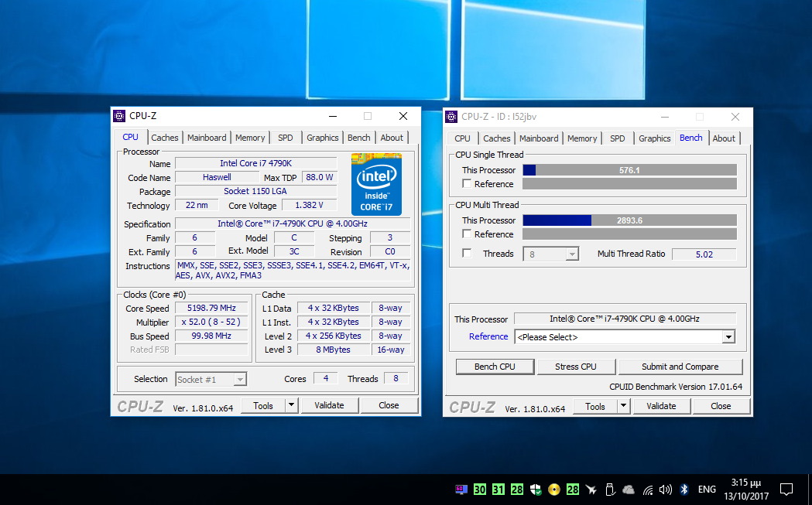Open Bench tab in processor info window
The image size is (812, 505).
[359, 138]
